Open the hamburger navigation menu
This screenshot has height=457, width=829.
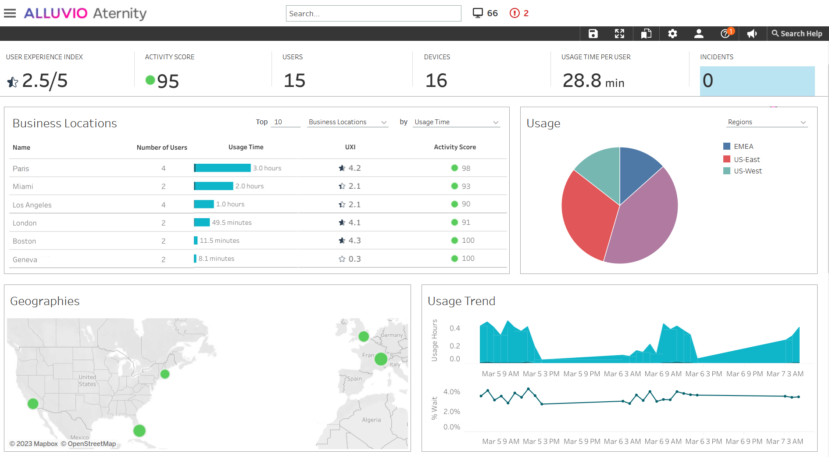tap(11, 14)
